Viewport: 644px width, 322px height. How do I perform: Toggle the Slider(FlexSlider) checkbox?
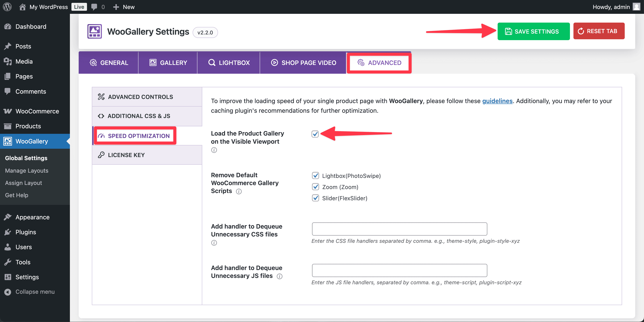tap(316, 198)
